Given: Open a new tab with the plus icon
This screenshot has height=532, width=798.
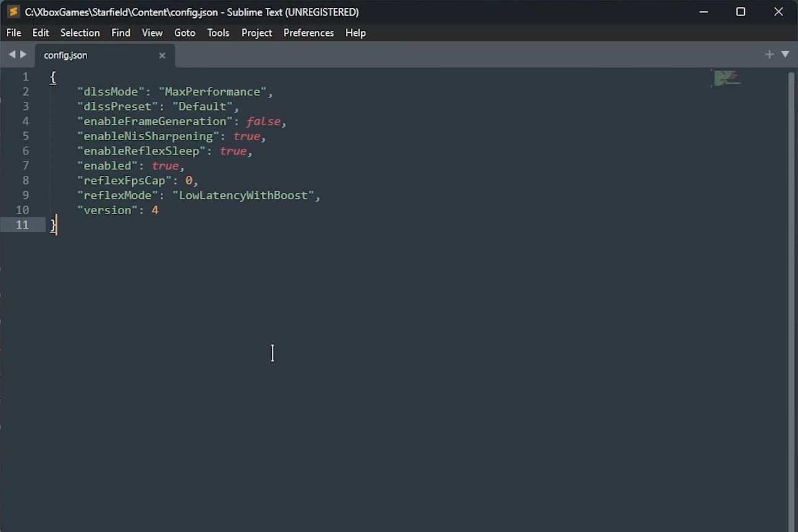Looking at the screenshot, I should tap(770, 54).
